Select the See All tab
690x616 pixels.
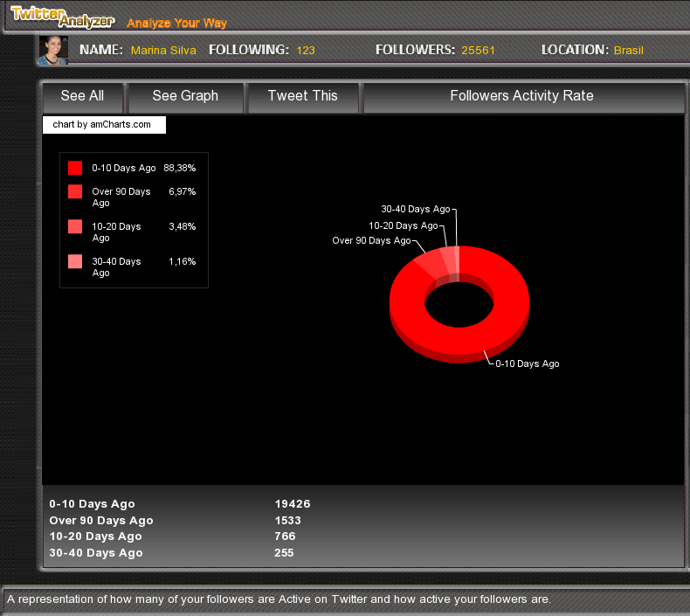[82, 96]
